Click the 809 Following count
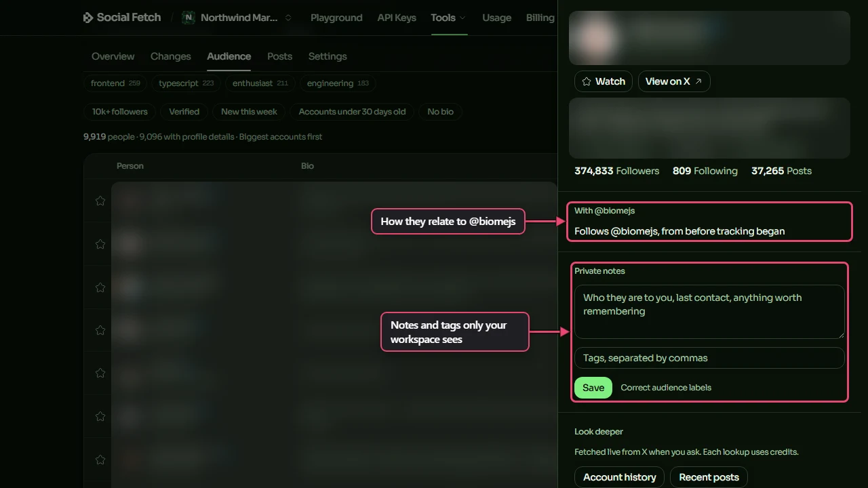Image resolution: width=868 pixels, height=488 pixels. (705, 171)
